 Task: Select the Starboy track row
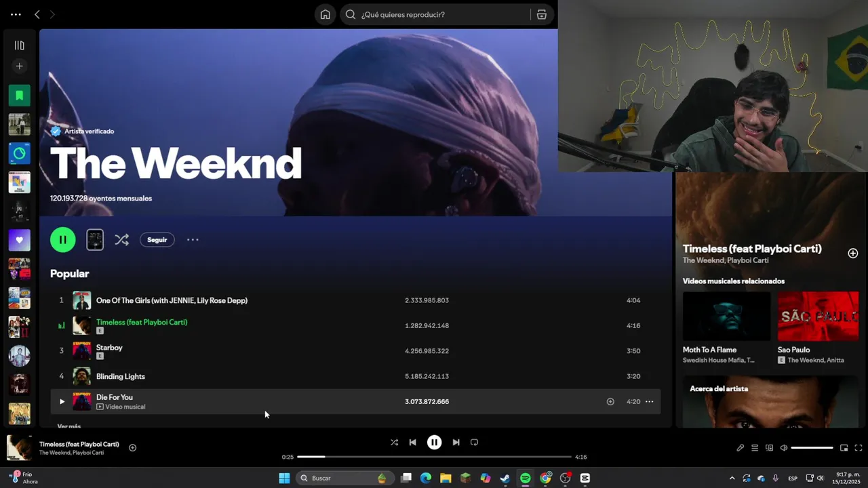[355, 350]
